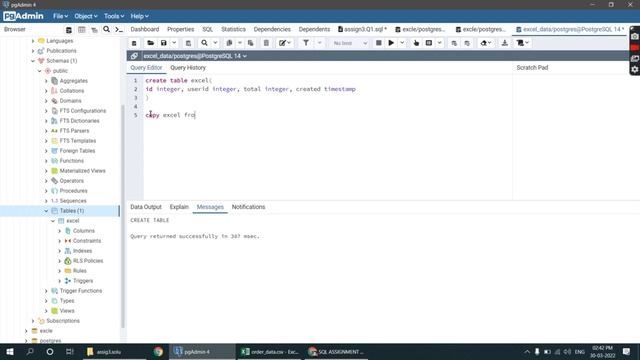The image size is (640, 360).
Task: Click the Browser panel vertical scrollbar
Action: click(123, 216)
